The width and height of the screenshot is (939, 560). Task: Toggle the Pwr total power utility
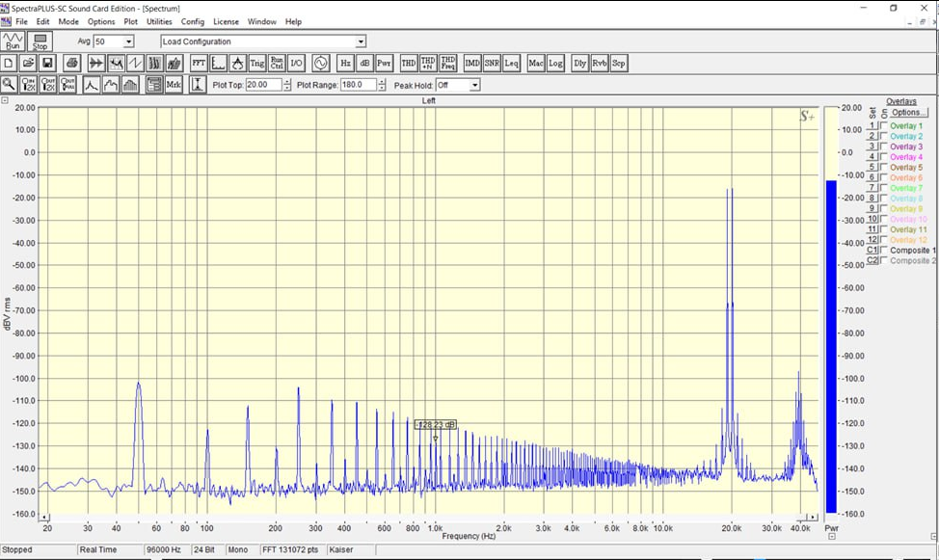coord(384,63)
